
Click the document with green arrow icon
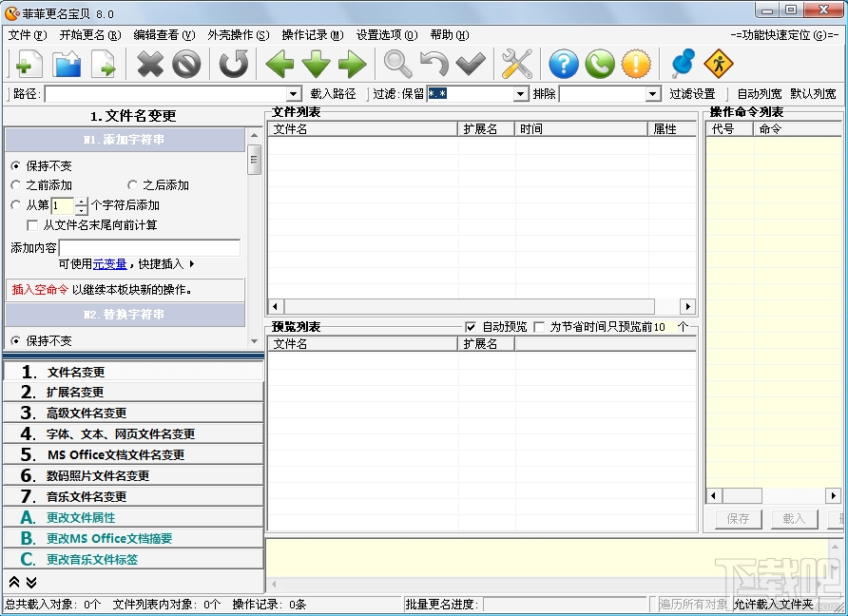(x=104, y=64)
